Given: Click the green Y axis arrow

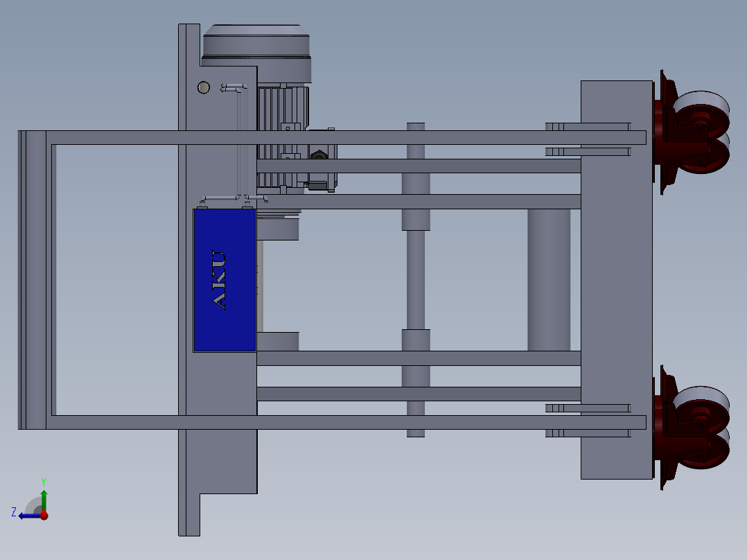Looking at the screenshot, I should 44,498.
